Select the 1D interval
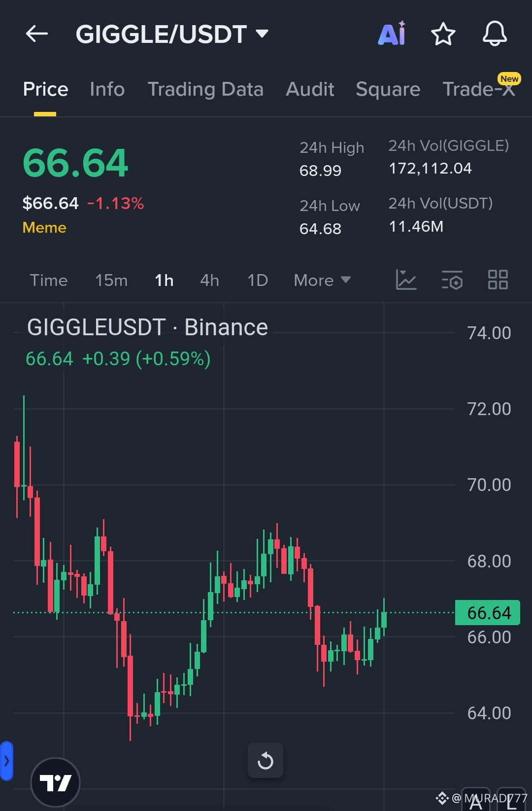The height and width of the screenshot is (811, 532). pyautogui.click(x=258, y=280)
